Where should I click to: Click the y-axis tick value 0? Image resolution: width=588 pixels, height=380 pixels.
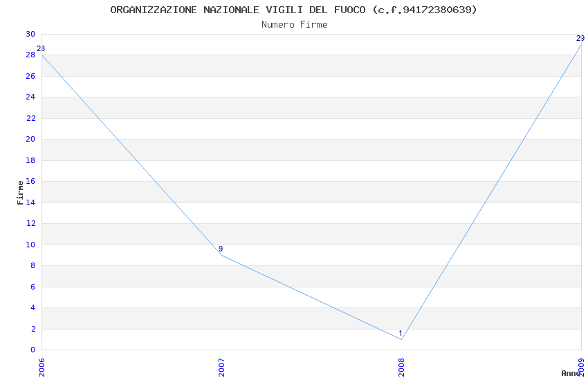pyautogui.click(x=33, y=350)
